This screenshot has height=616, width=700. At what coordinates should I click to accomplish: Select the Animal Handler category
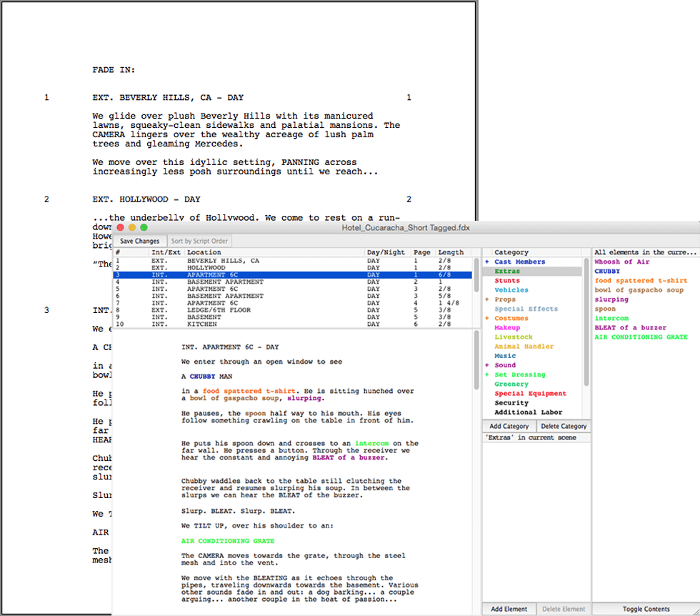[x=524, y=346]
